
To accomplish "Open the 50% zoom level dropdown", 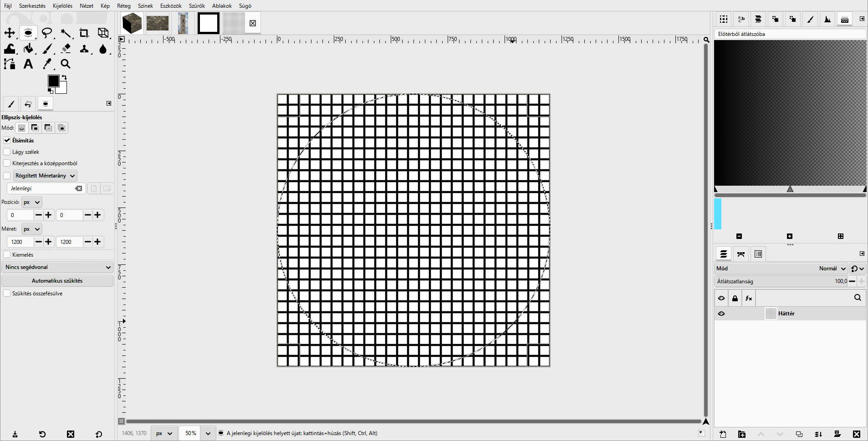I will (208, 433).
